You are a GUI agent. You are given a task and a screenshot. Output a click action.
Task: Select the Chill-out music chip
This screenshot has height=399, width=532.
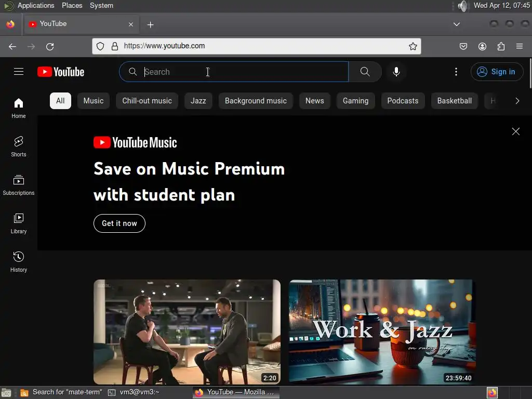[147, 101]
